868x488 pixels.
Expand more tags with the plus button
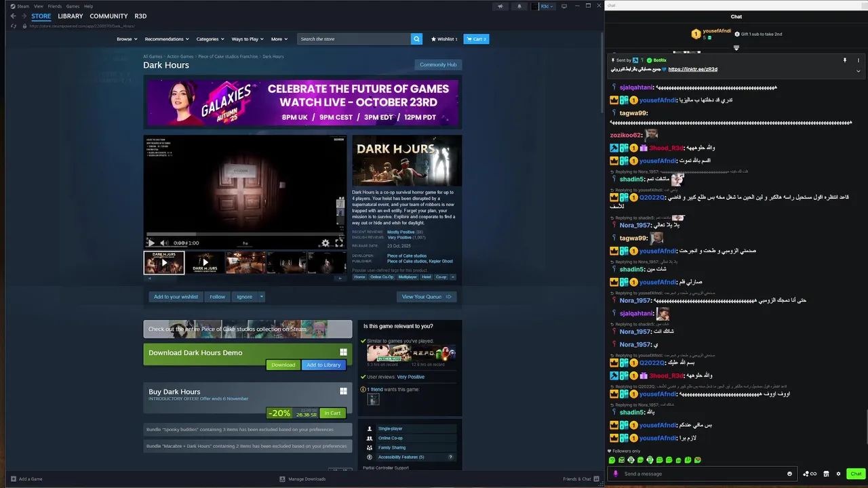(452, 277)
